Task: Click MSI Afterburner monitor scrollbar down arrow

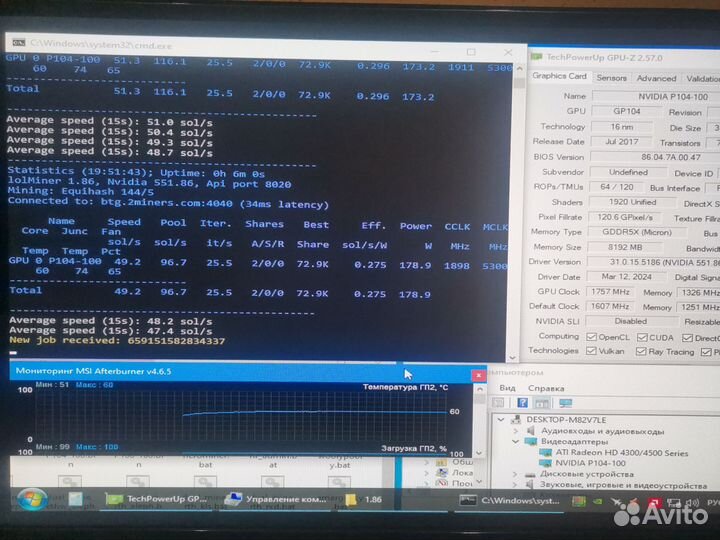Action: [x=479, y=453]
